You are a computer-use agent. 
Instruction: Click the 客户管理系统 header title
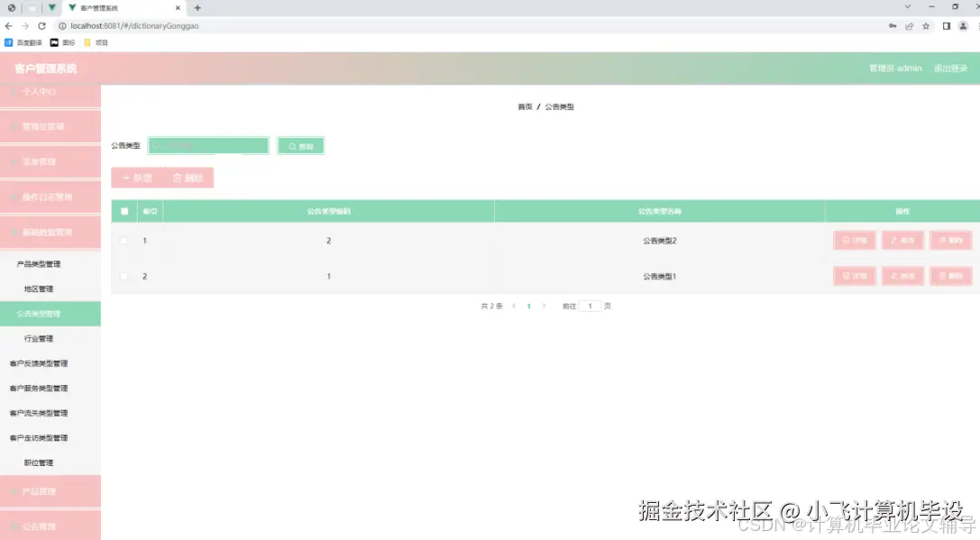tap(46, 69)
